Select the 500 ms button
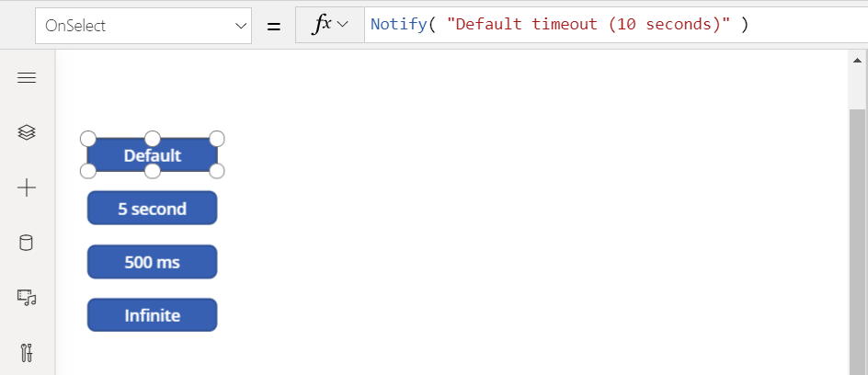The height and width of the screenshot is (375, 868). 153,262
